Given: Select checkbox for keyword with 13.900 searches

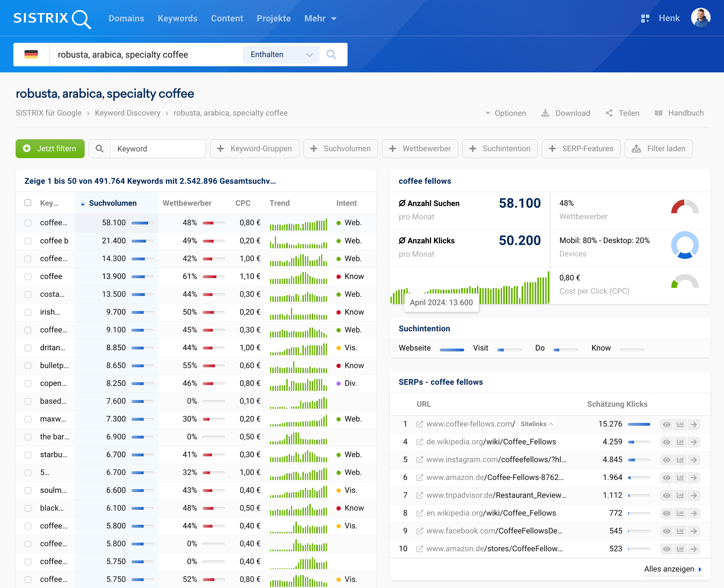Looking at the screenshot, I should tap(28, 277).
